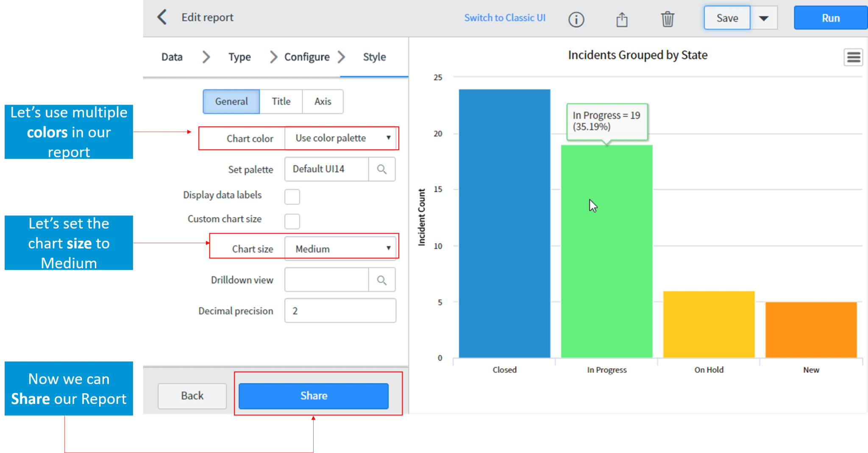
Task: Click the blue Share button
Action: coord(314,396)
